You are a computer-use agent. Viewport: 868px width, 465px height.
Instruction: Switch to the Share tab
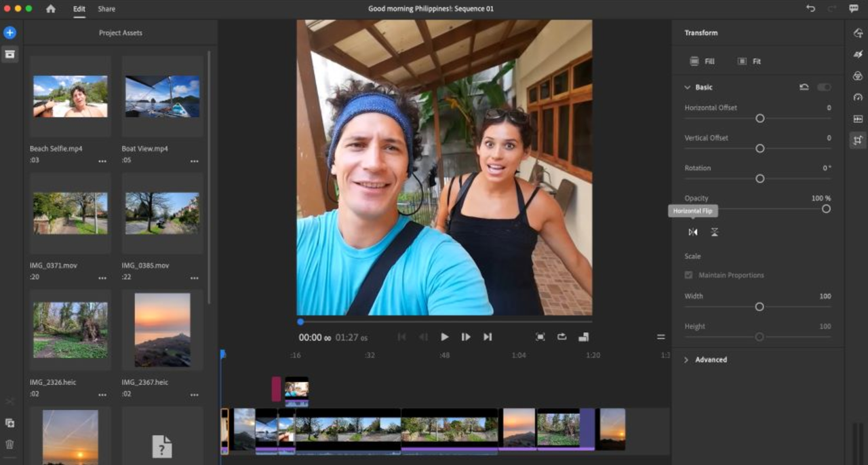tap(106, 9)
